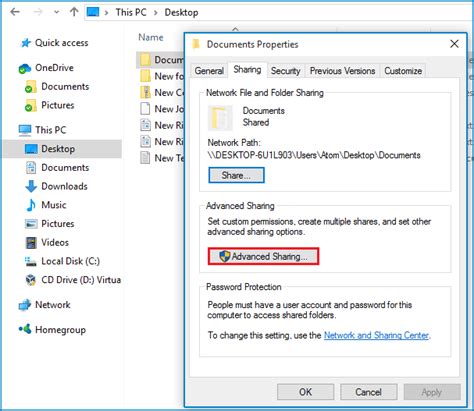Click the Cancel button

[x=368, y=392]
